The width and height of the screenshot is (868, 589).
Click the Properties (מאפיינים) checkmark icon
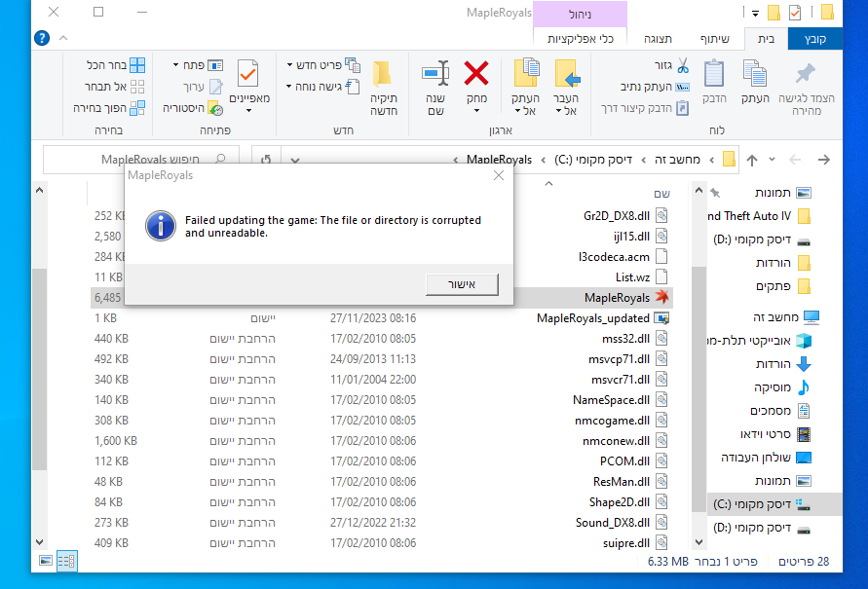pos(248,73)
